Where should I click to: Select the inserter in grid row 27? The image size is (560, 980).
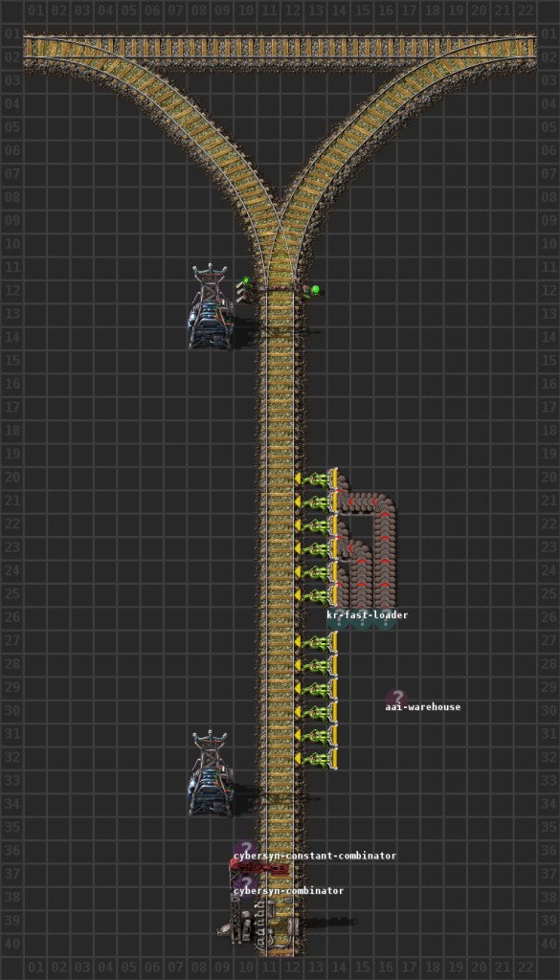tap(316, 642)
